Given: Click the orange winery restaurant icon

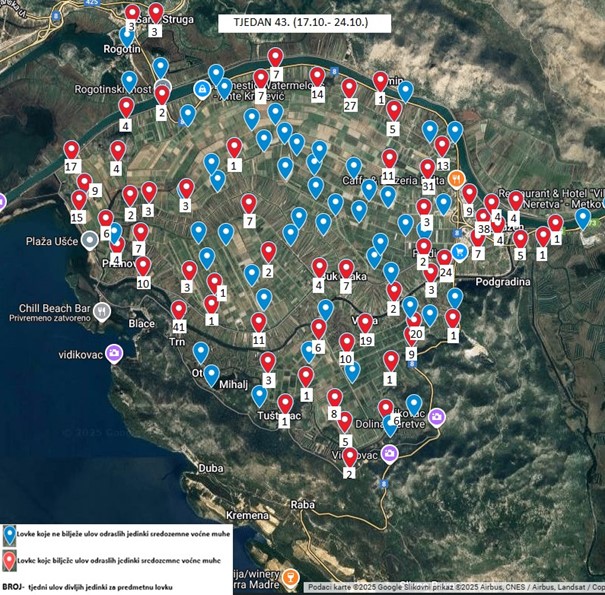Looking at the screenshot, I should pyautogui.click(x=289, y=577).
